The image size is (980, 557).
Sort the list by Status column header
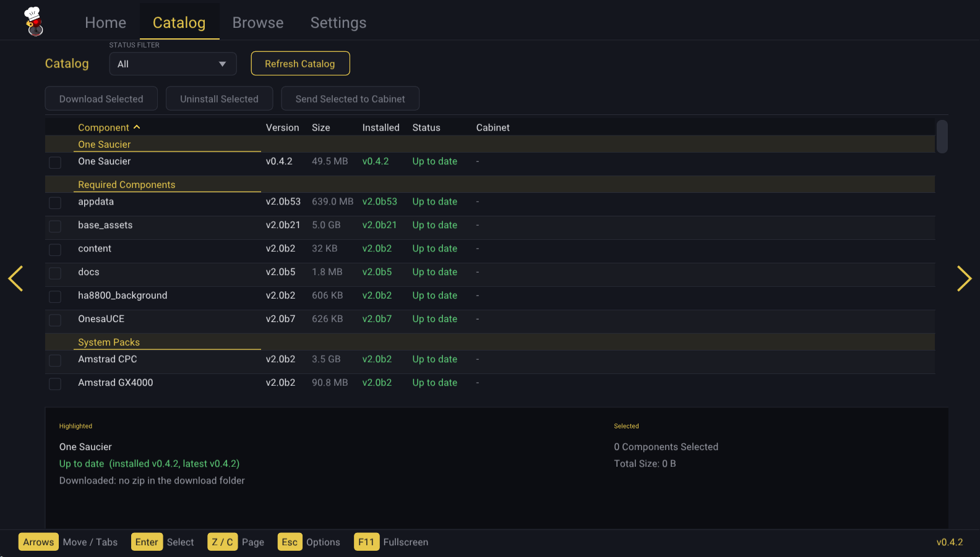pos(426,127)
